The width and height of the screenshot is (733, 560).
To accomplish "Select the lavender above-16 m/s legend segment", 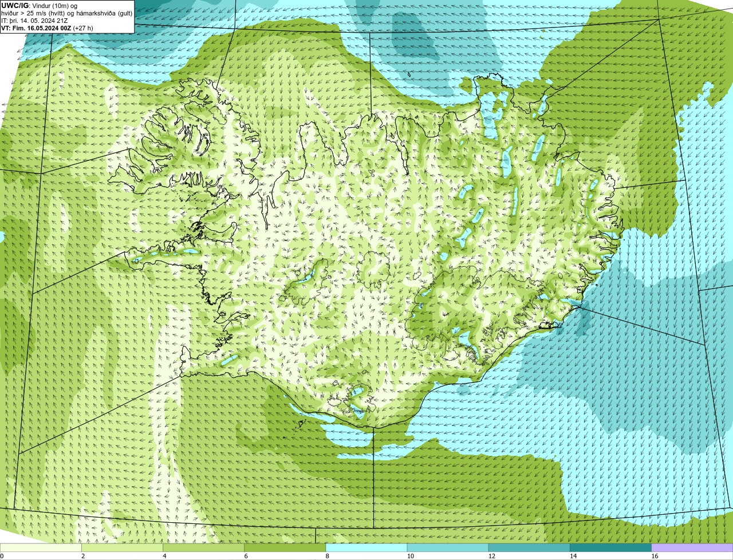I will [692, 547].
